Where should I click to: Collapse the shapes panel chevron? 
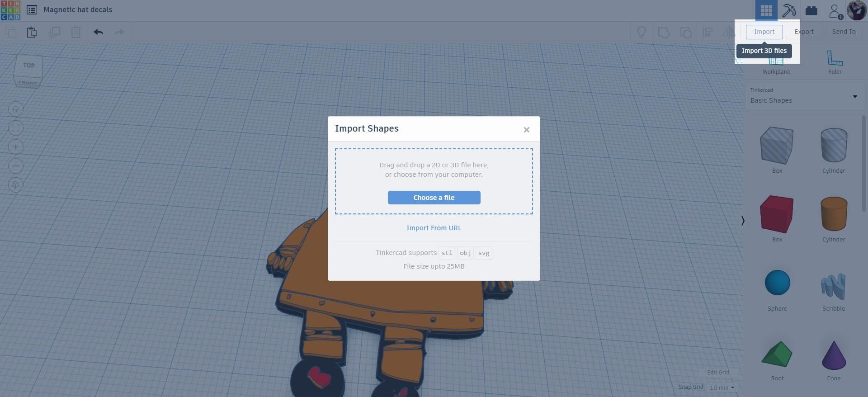(x=743, y=221)
